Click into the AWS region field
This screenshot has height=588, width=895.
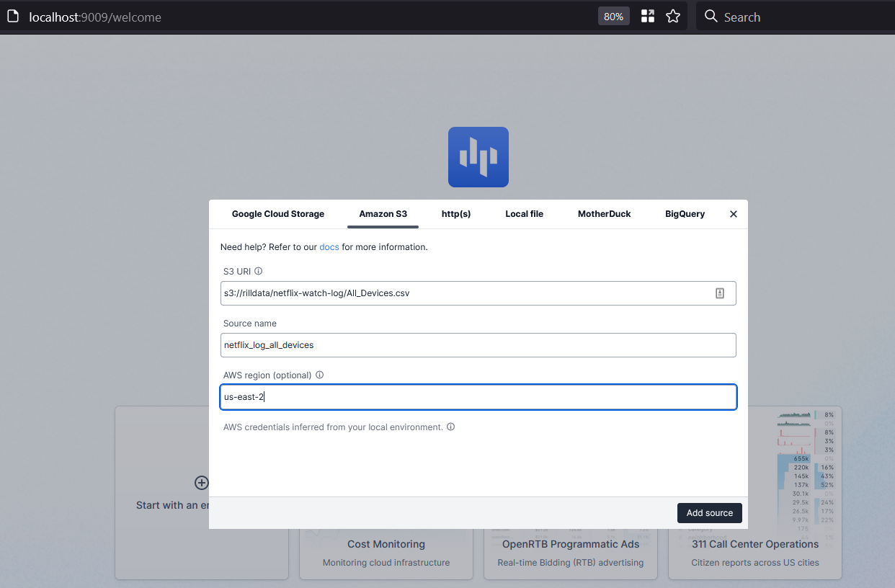pos(478,397)
